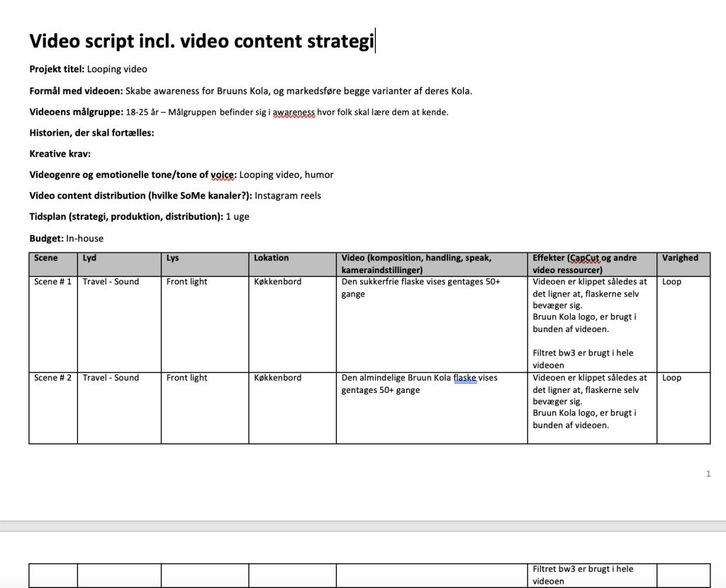Click the "Kreative krav:" line

click(60, 154)
